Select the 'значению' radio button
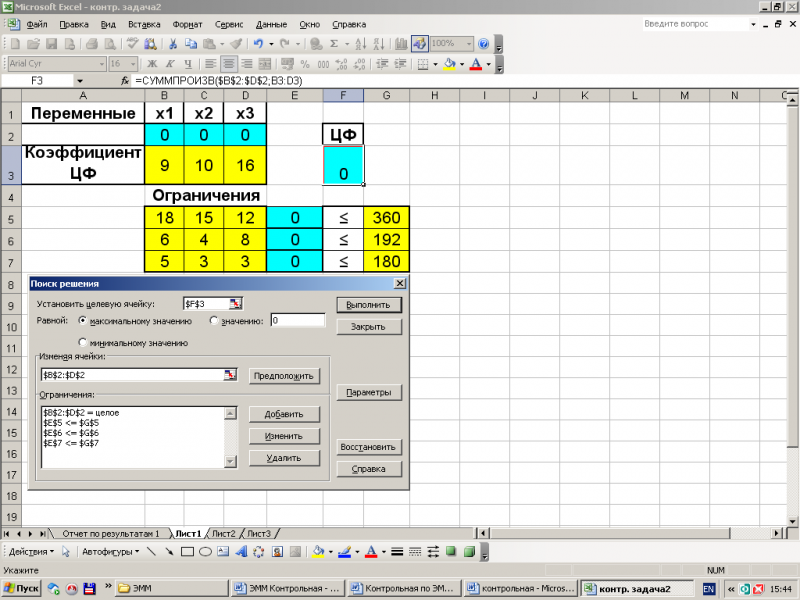 point(214,320)
